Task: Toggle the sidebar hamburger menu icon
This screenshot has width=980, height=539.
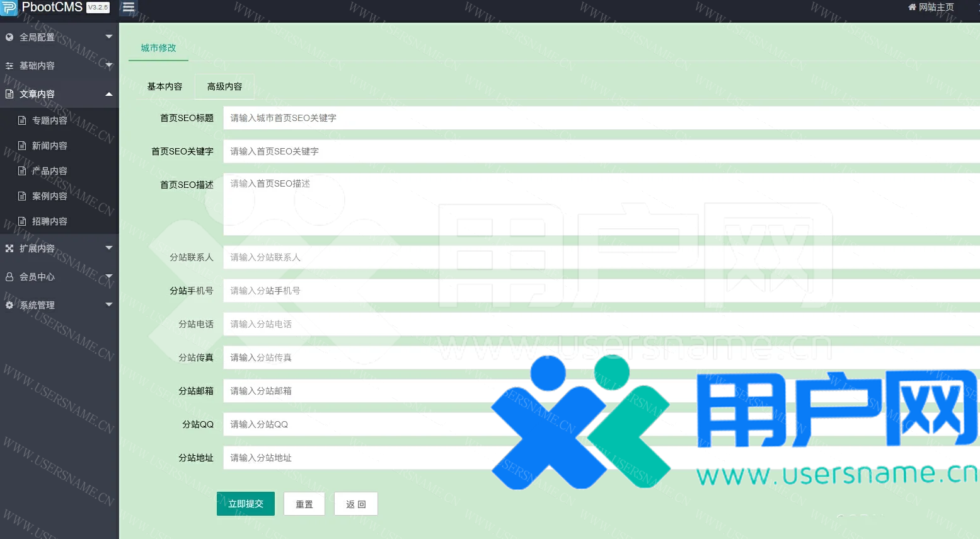Action: point(129,8)
